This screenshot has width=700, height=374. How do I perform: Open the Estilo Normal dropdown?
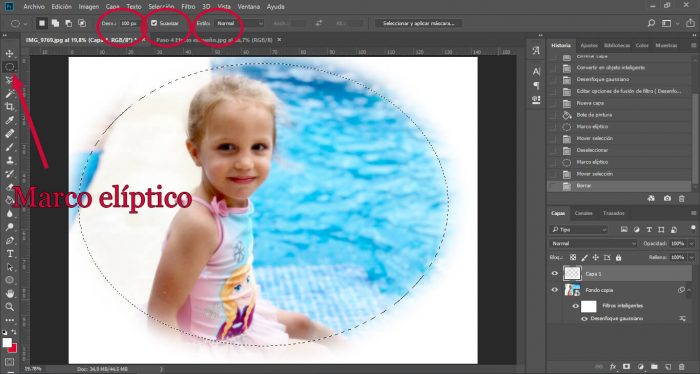point(239,23)
